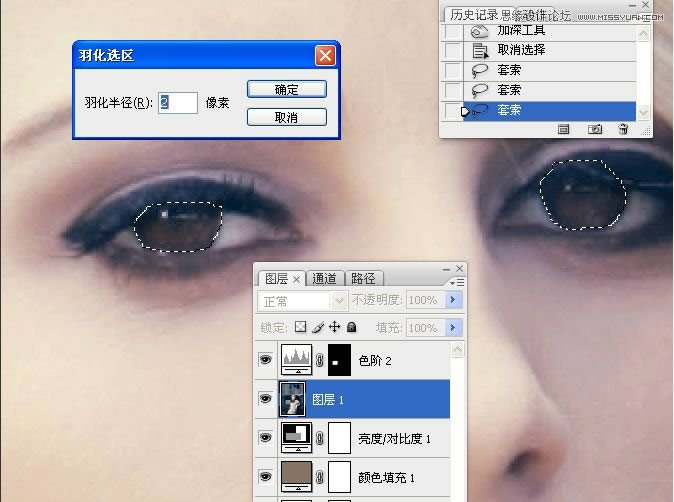Image resolution: width=674 pixels, height=502 pixels.
Task: Hide the 色阶 2 layer via eye icon
Action: (265, 360)
